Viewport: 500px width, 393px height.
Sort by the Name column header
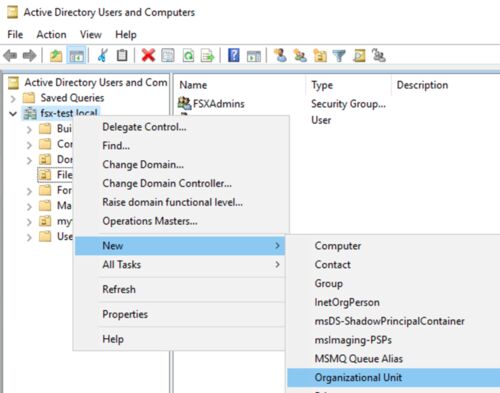240,85
